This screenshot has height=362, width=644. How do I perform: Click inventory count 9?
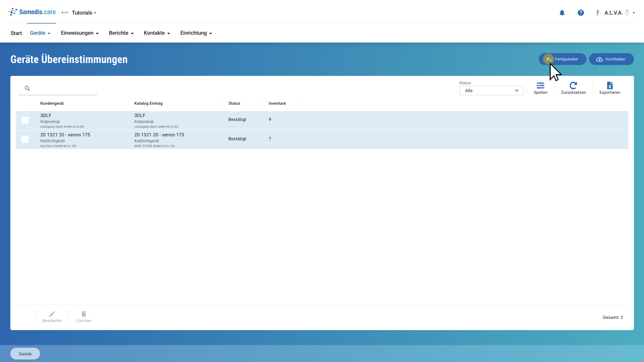270,120
